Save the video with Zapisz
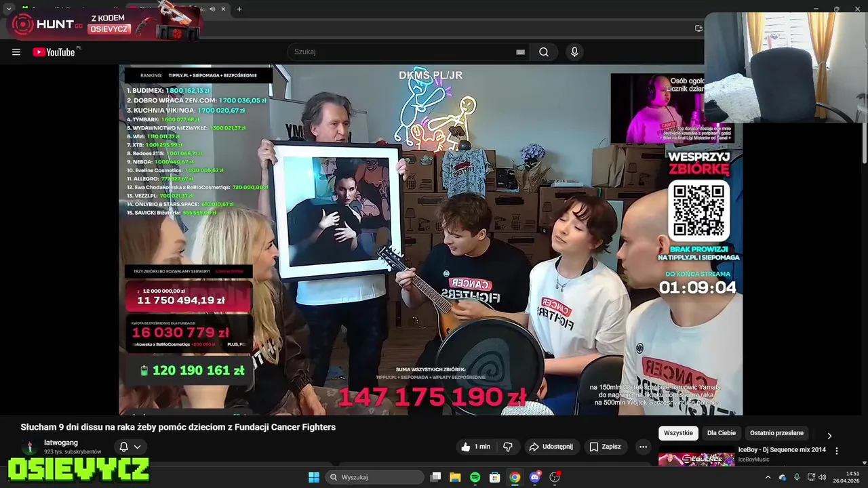This screenshot has height=488, width=868. point(605,447)
